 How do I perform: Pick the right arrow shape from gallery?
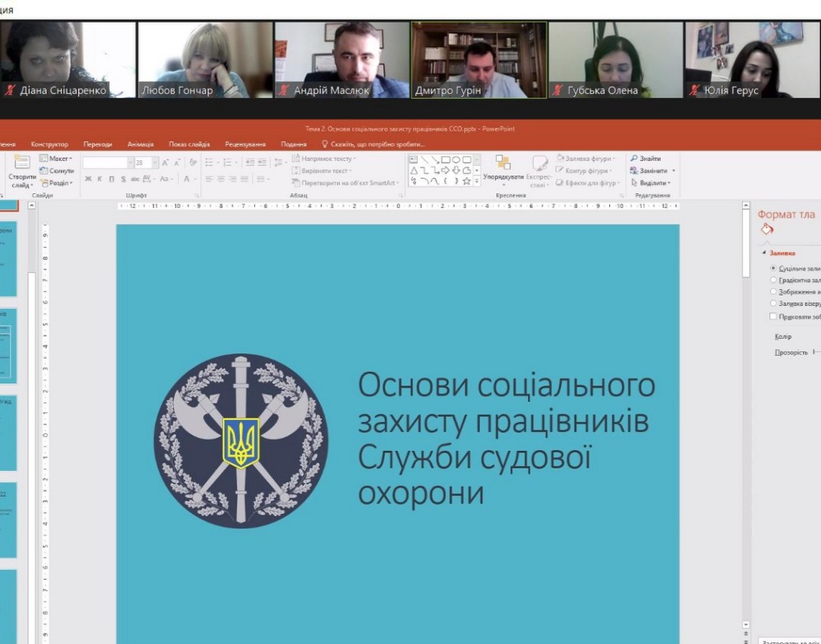tap(446, 171)
